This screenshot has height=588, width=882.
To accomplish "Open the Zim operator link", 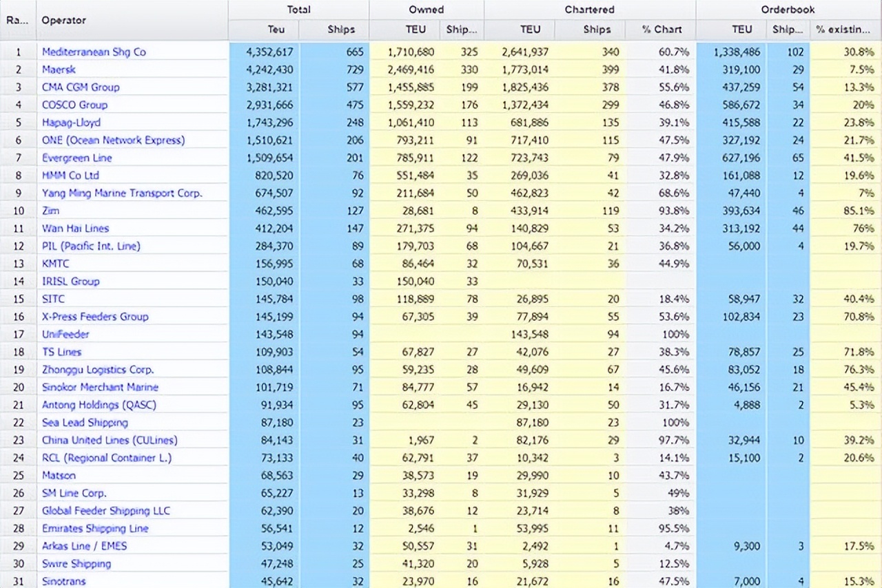I will pyautogui.click(x=50, y=211).
